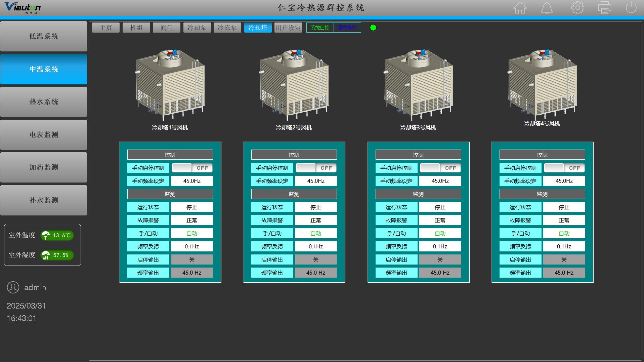
Task: Toggle tower 4 手动启停控制 switch
Action: [564, 168]
